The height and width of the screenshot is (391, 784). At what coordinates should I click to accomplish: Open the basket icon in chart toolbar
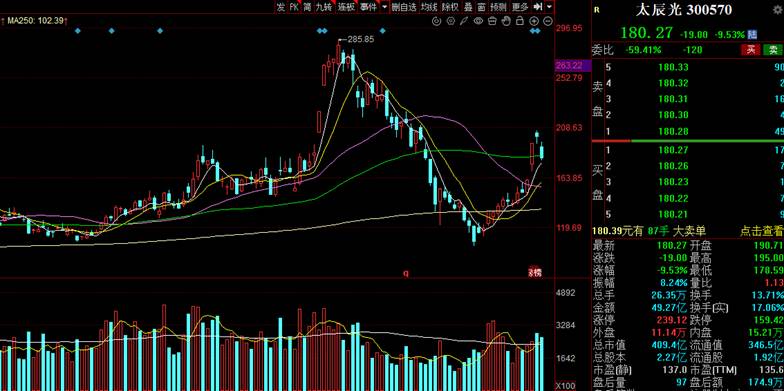pyautogui.click(x=492, y=21)
